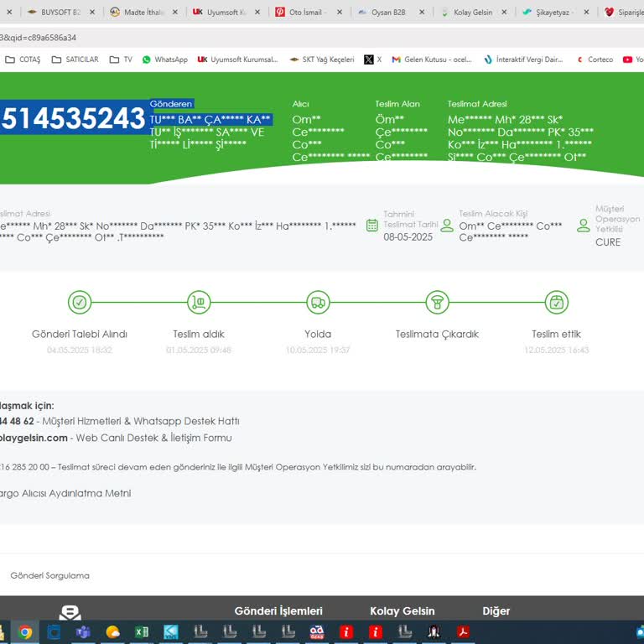Click the Gönderi İşlemleri footer heading
Image resolution: width=644 pixels, height=644 pixels.
coord(278,610)
